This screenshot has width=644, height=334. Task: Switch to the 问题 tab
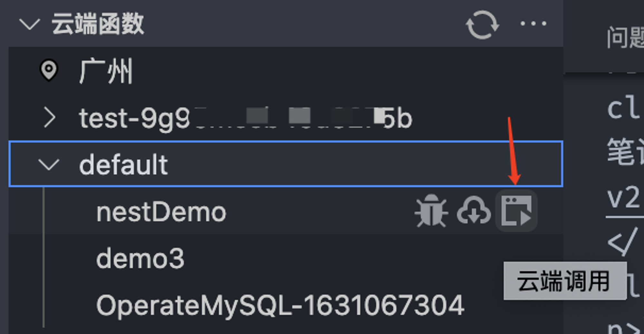click(625, 37)
